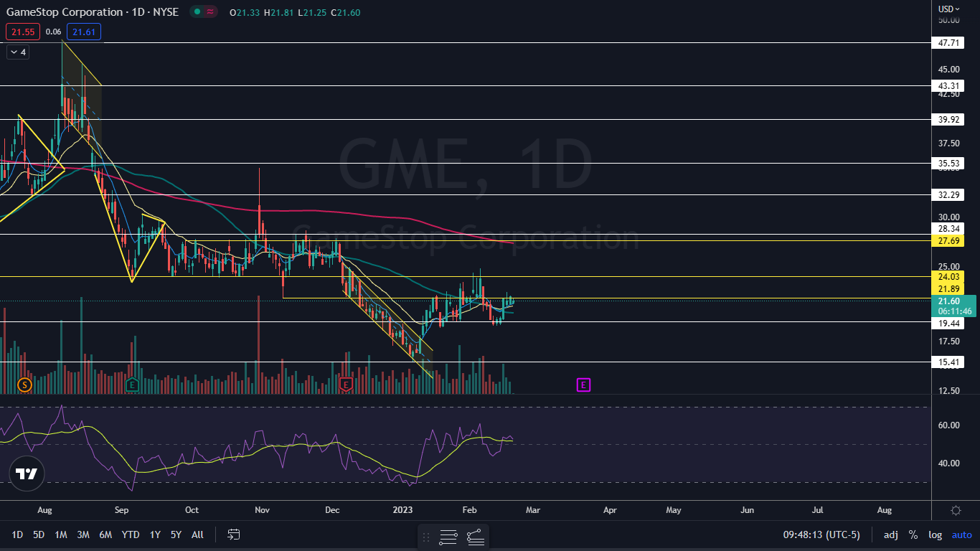Viewport: 980px width, 551px height.
Task: Open the USD currency dropdown
Action: pos(949,9)
